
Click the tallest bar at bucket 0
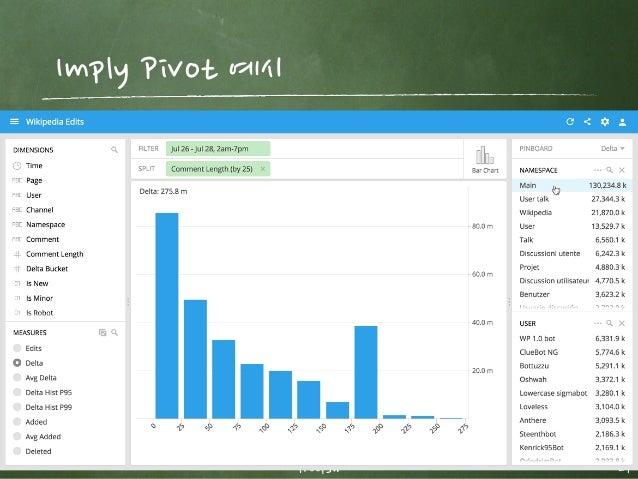click(167, 315)
